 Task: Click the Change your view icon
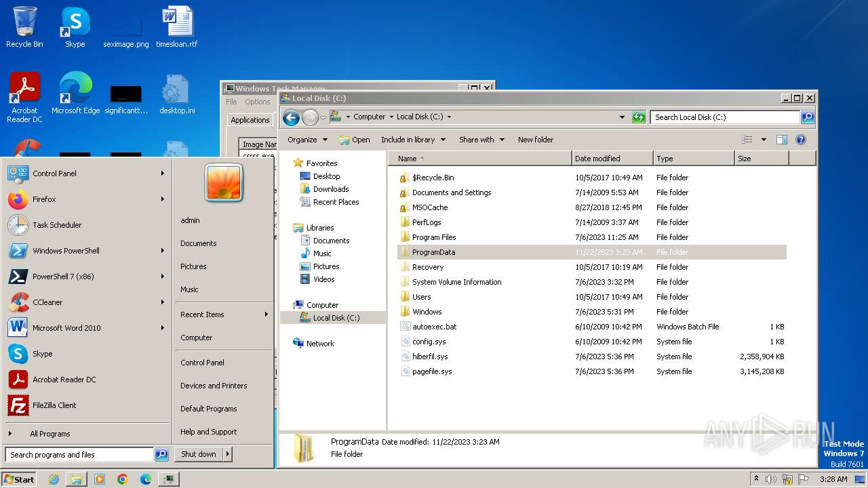click(747, 140)
